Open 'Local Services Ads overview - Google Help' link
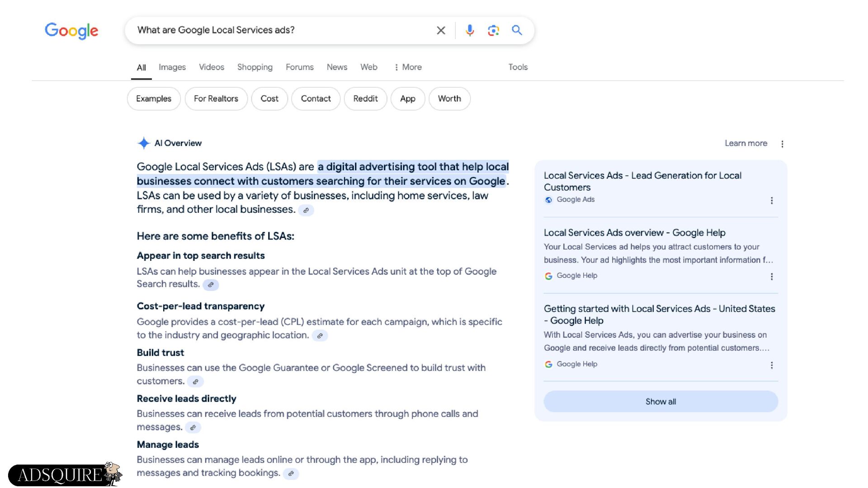The height and width of the screenshot is (488, 868). (635, 233)
